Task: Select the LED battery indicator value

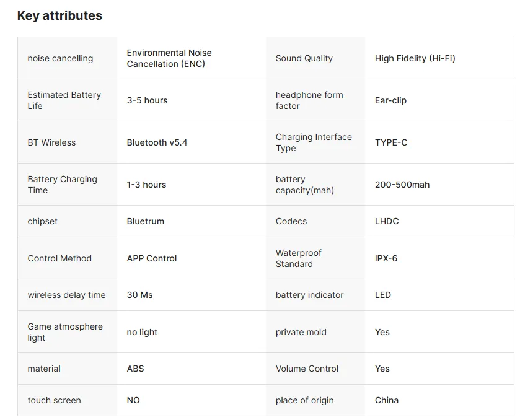Action: [382, 295]
